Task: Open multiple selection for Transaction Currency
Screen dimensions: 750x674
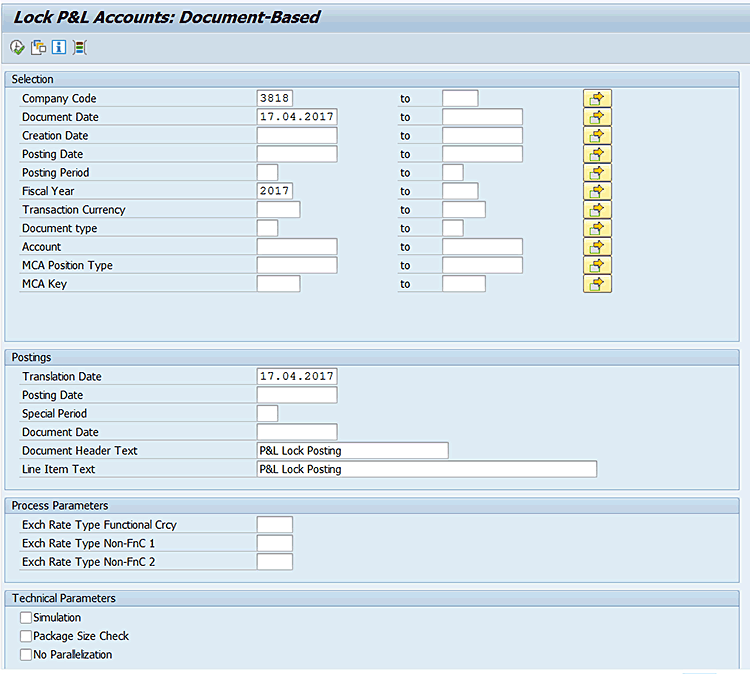Action: 597,210
